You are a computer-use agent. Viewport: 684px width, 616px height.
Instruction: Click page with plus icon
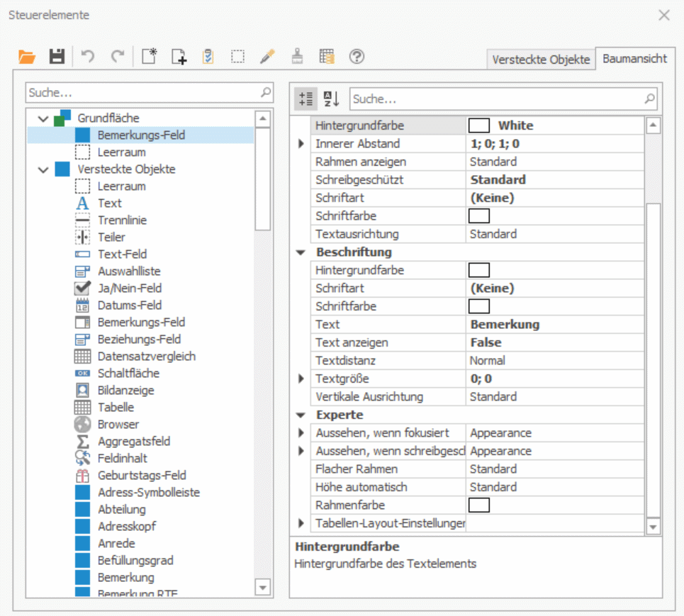(x=179, y=57)
